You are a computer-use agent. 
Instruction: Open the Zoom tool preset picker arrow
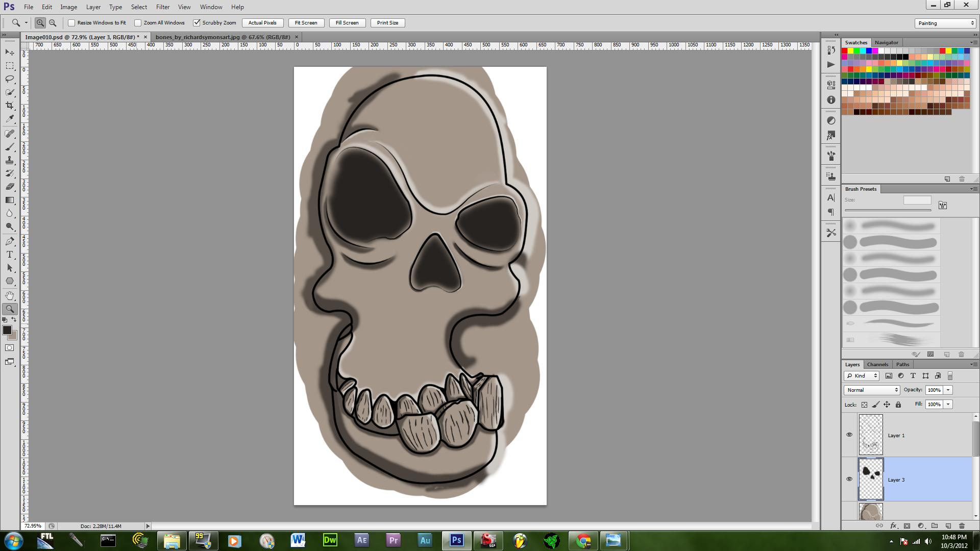[26, 23]
